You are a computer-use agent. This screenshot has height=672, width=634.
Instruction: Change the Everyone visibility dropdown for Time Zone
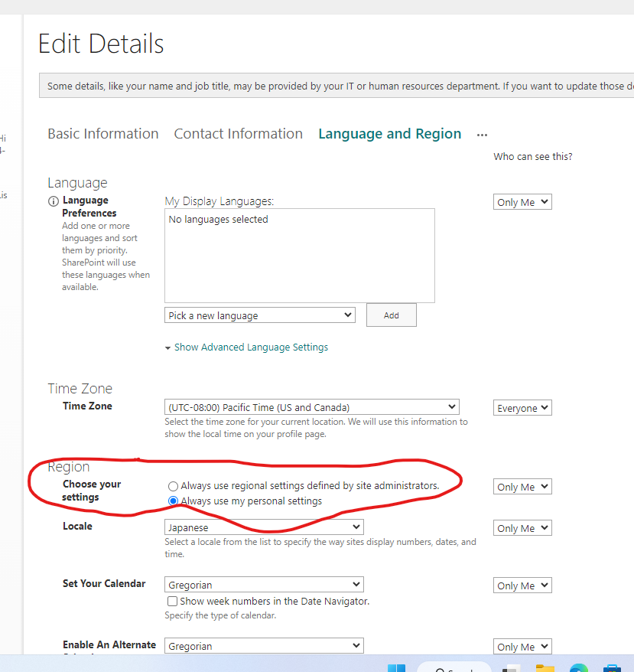coord(522,407)
